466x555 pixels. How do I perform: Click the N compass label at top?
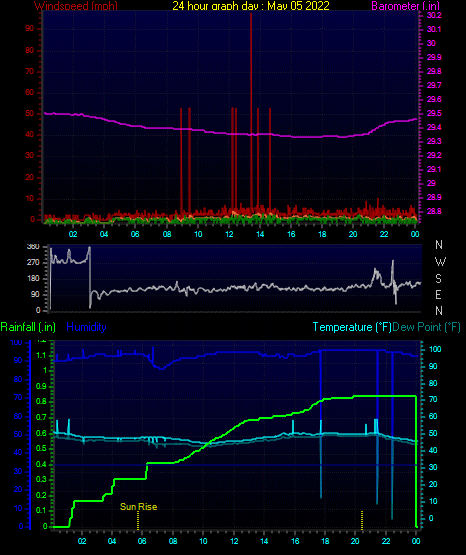[439, 245]
